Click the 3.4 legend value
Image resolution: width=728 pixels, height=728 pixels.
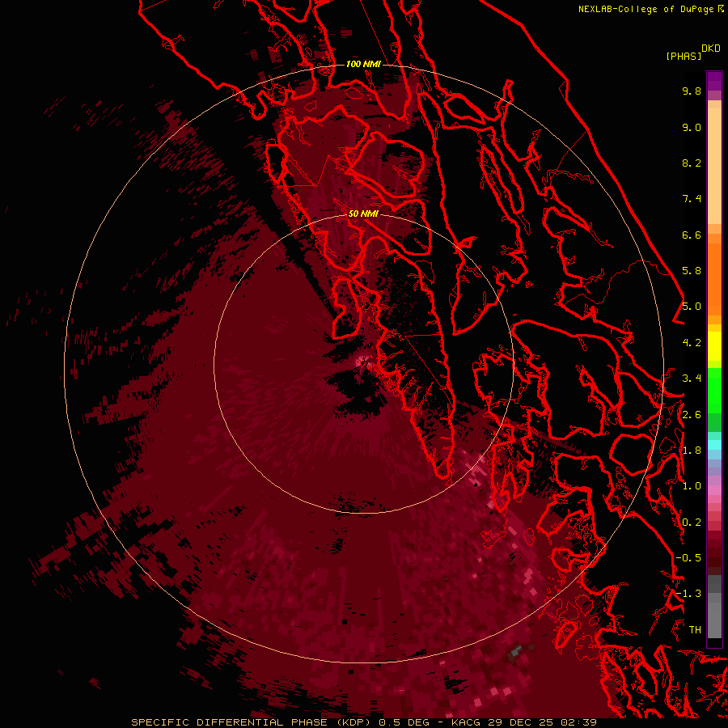click(692, 379)
